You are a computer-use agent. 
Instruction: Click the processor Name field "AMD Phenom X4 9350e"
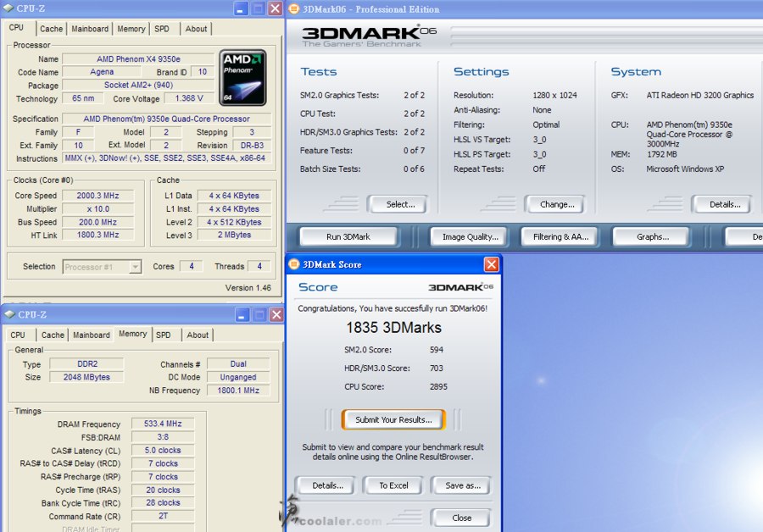coord(138,58)
